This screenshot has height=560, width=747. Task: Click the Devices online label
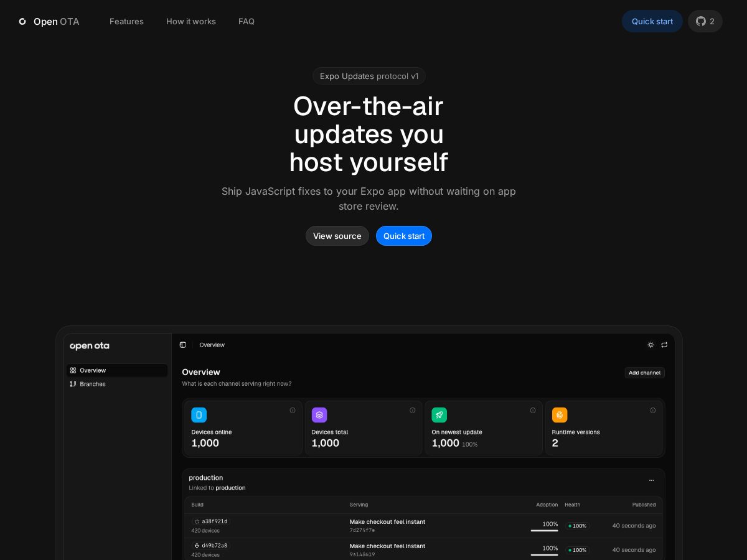coord(212,432)
